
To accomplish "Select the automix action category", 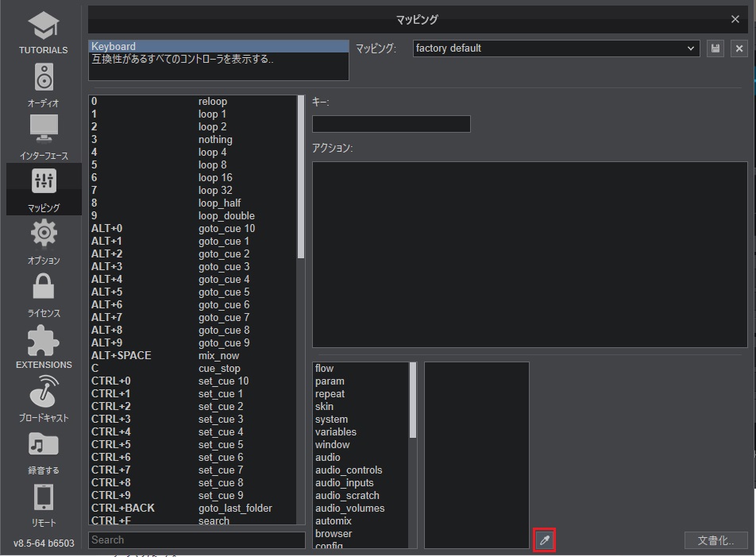I will pyautogui.click(x=361, y=520).
